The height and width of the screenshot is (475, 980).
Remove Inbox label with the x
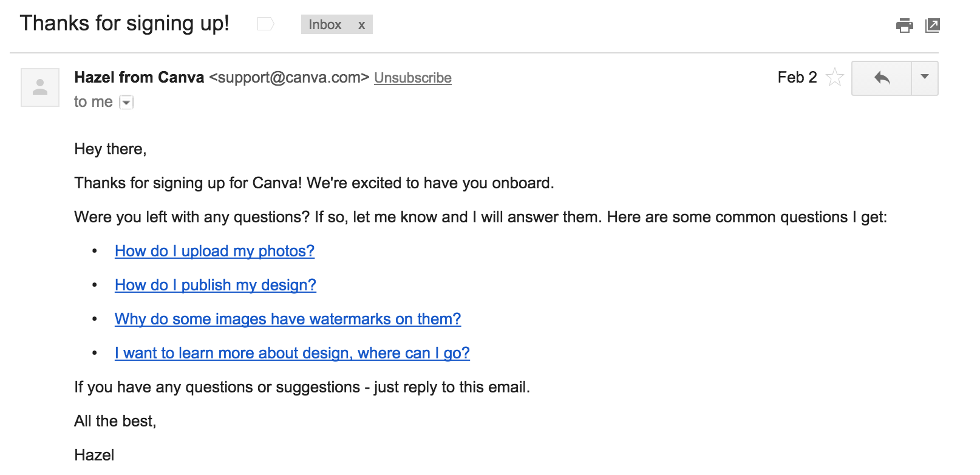pyautogui.click(x=361, y=25)
